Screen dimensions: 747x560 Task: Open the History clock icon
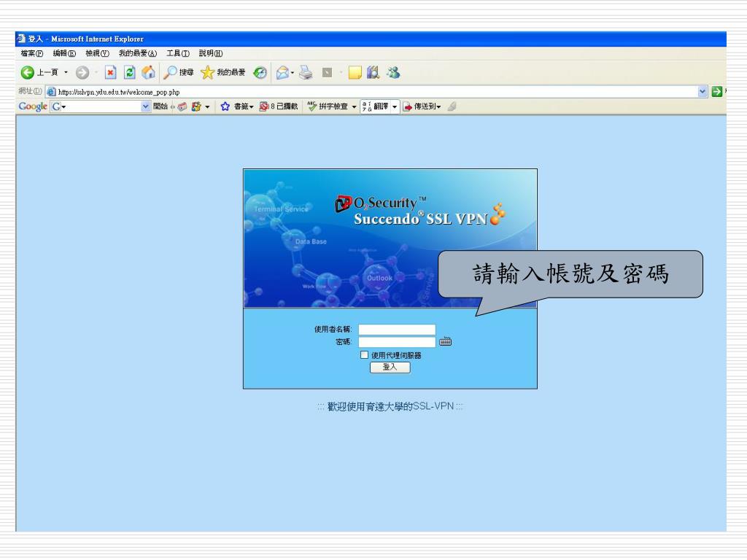point(260,72)
